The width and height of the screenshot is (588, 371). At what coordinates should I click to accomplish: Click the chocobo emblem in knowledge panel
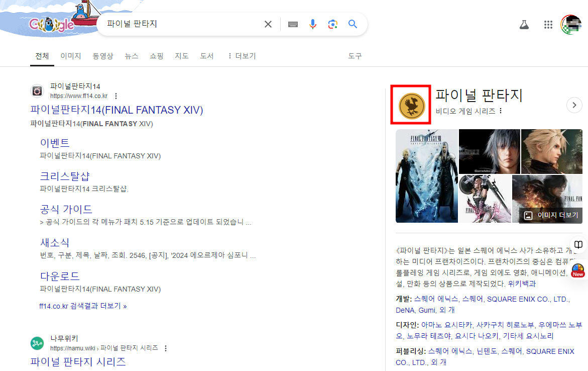pyautogui.click(x=411, y=106)
